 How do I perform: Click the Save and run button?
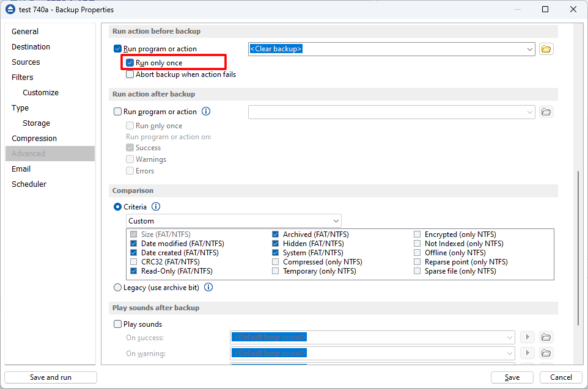click(x=51, y=377)
